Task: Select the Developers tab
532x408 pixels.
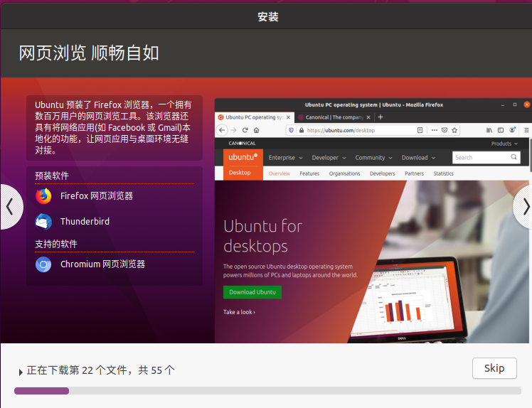Action: [x=383, y=173]
